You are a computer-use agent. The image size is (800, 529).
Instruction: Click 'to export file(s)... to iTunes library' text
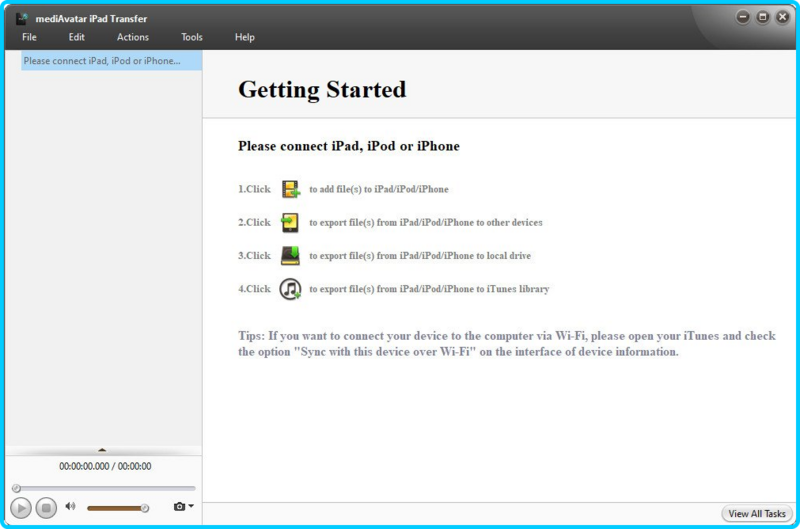click(429, 289)
